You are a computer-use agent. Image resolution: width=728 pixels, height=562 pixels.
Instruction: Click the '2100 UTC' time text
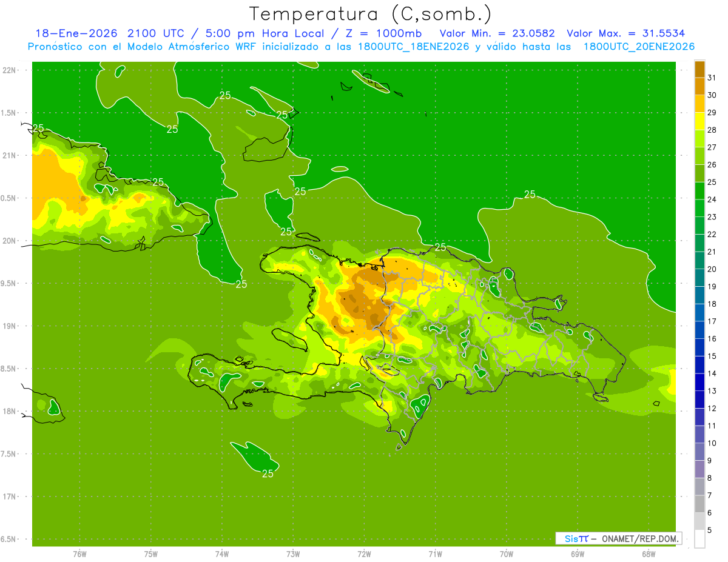(x=155, y=33)
